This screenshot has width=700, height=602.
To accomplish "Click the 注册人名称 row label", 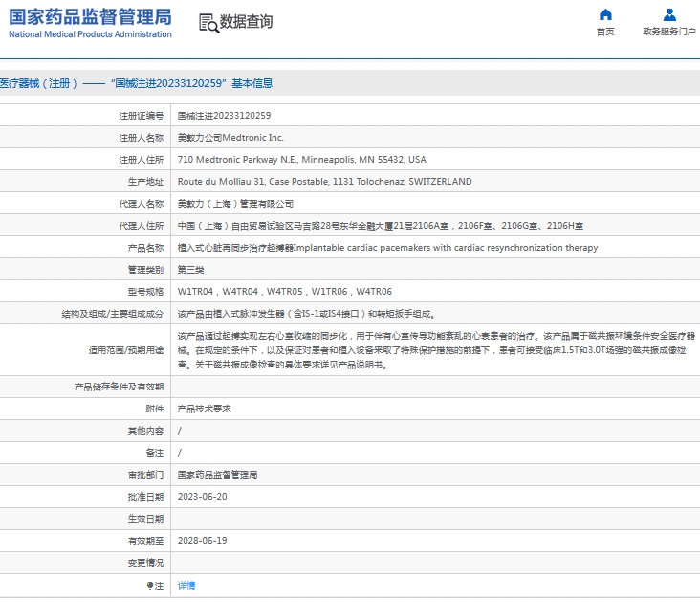I will (142, 138).
